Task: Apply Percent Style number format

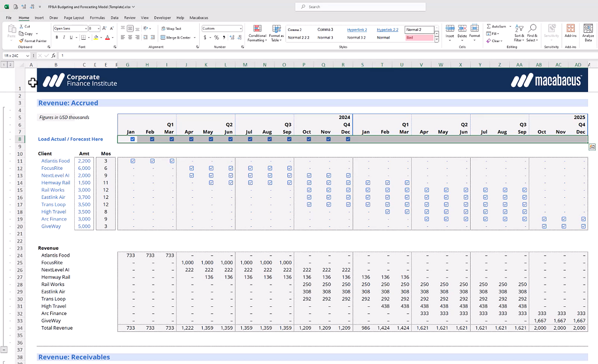Action: pos(217,37)
